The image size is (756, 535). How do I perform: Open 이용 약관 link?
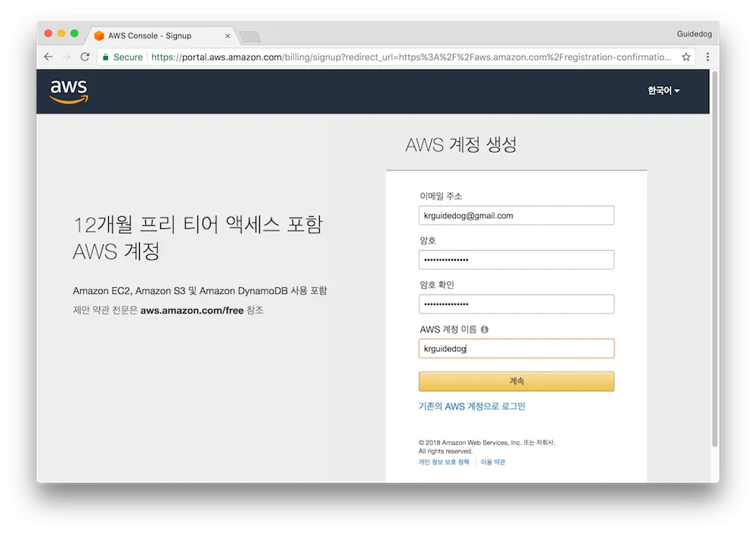click(x=493, y=462)
